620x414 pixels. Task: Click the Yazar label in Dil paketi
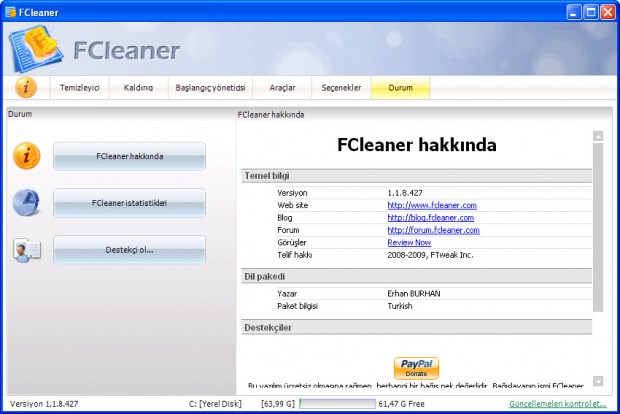point(287,293)
